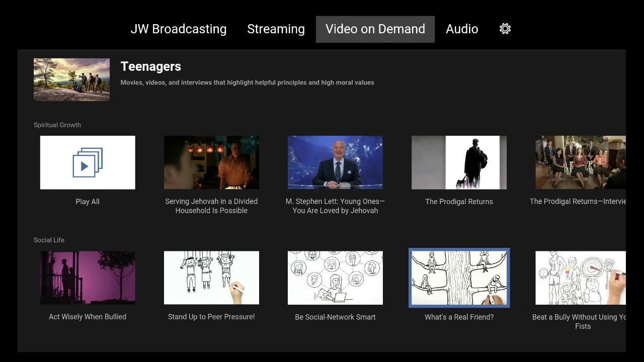
Task: Open the Teenagers category banner image
Action: (x=71, y=79)
